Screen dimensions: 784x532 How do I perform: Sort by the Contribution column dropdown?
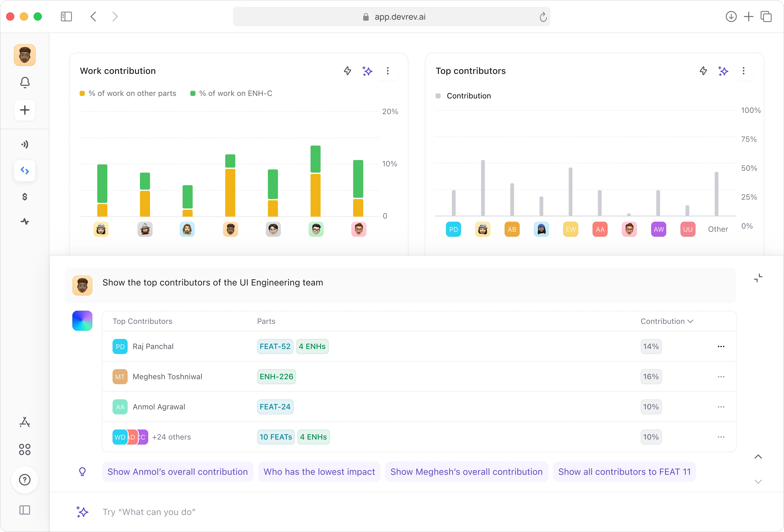pyautogui.click(x=667, y=321)
